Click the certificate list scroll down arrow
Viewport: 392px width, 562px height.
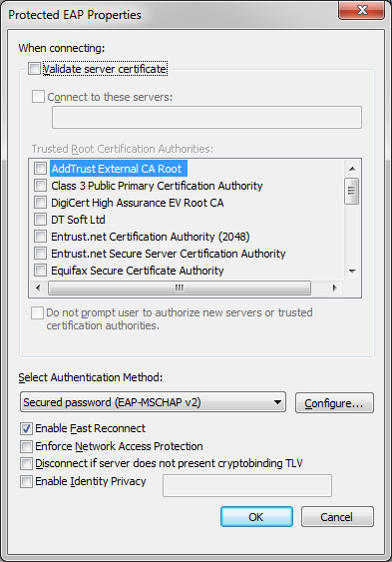(x=352, y=272)
